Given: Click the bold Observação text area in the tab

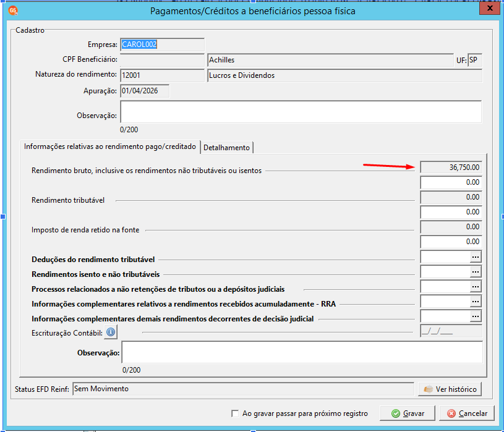Looking at the screenshot, I should (302, 352).
